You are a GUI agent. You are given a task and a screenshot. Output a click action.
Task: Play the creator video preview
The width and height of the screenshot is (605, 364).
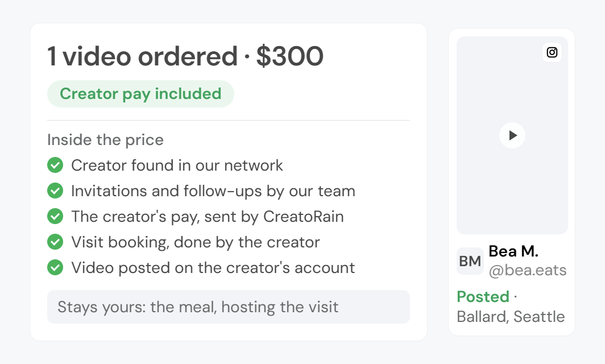[x=512, y=135]
